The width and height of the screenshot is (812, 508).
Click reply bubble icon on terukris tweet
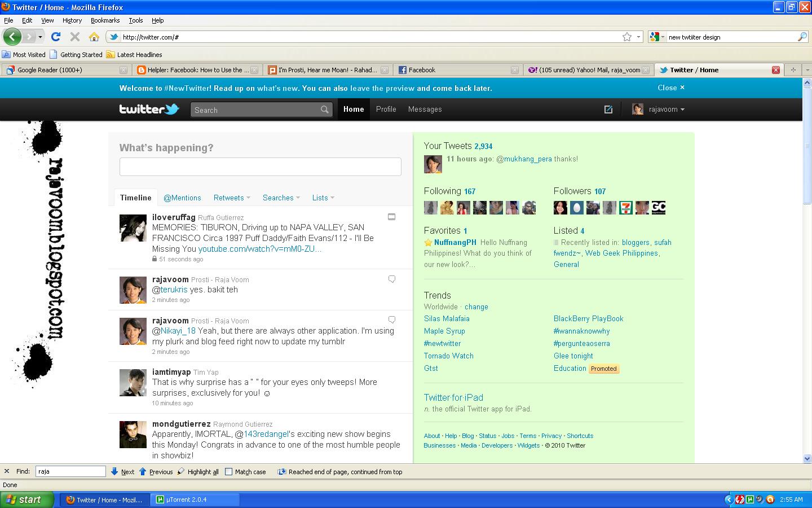(x=392, y=279)
